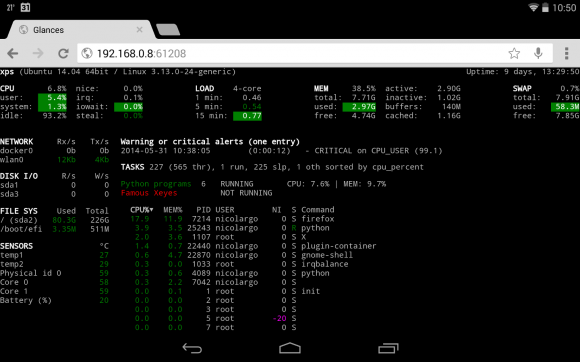Tap the calendar 31 notification icon
The image size is (580, 362).
pyautogui.click(x=25, y=7)
